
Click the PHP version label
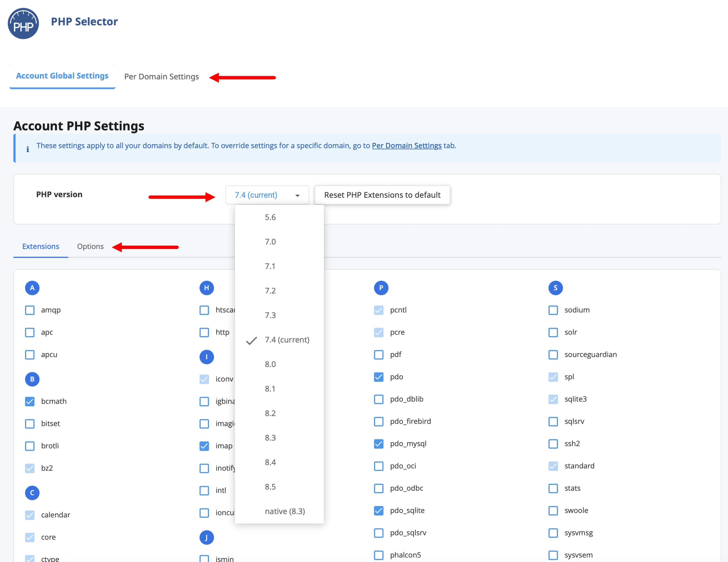(59, 194)
